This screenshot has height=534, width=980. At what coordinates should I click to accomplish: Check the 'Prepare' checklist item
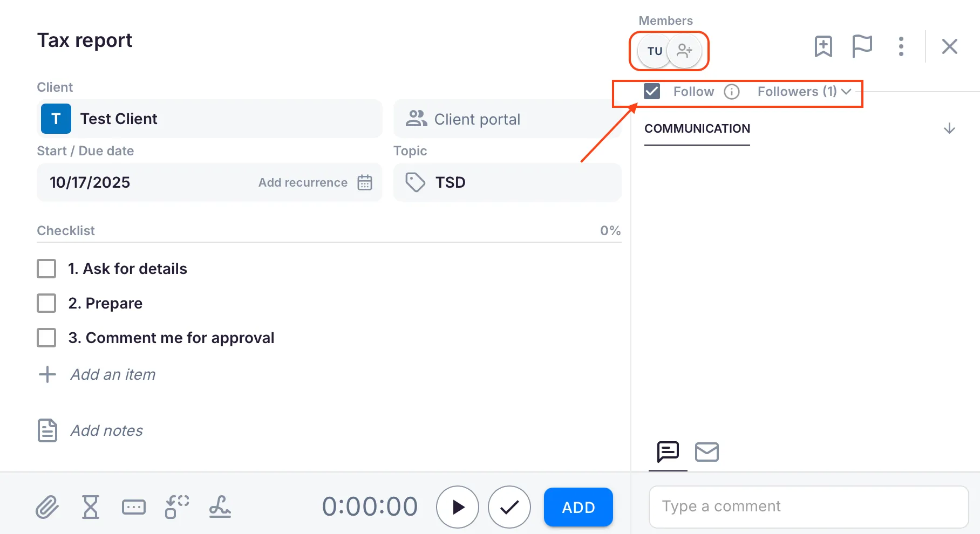46,303
